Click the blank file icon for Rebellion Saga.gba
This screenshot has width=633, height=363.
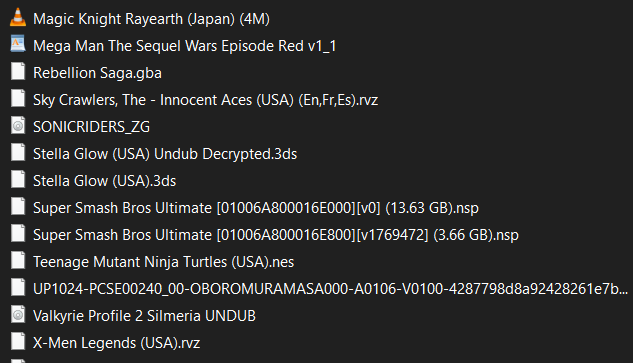[x=18, y=72]
